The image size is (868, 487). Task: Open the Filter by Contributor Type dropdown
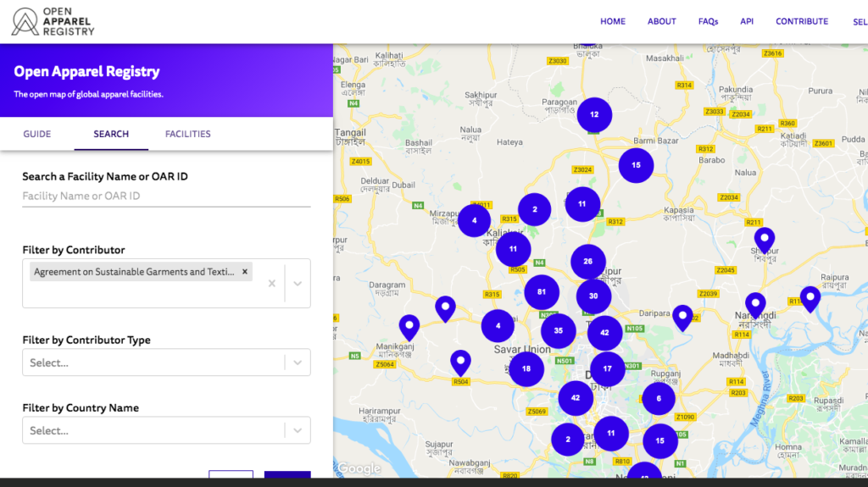click(166, 362)
